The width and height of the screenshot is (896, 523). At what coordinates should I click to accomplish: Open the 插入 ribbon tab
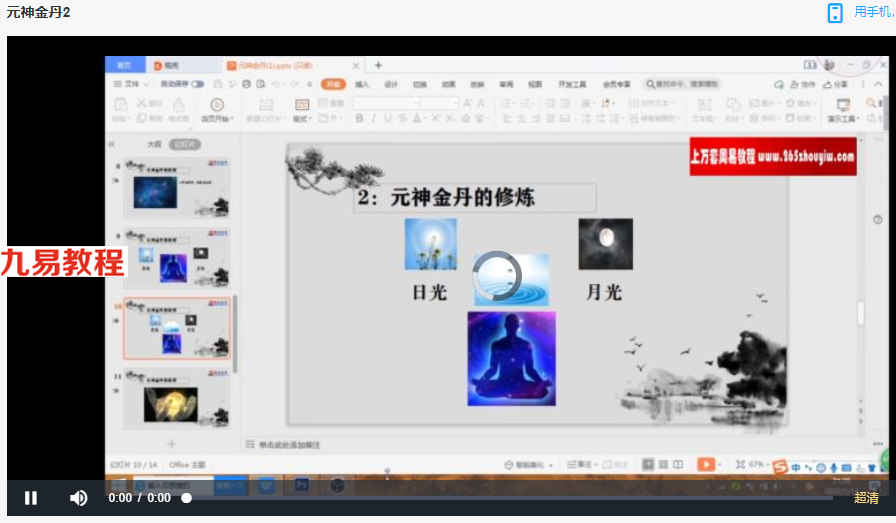362,84
